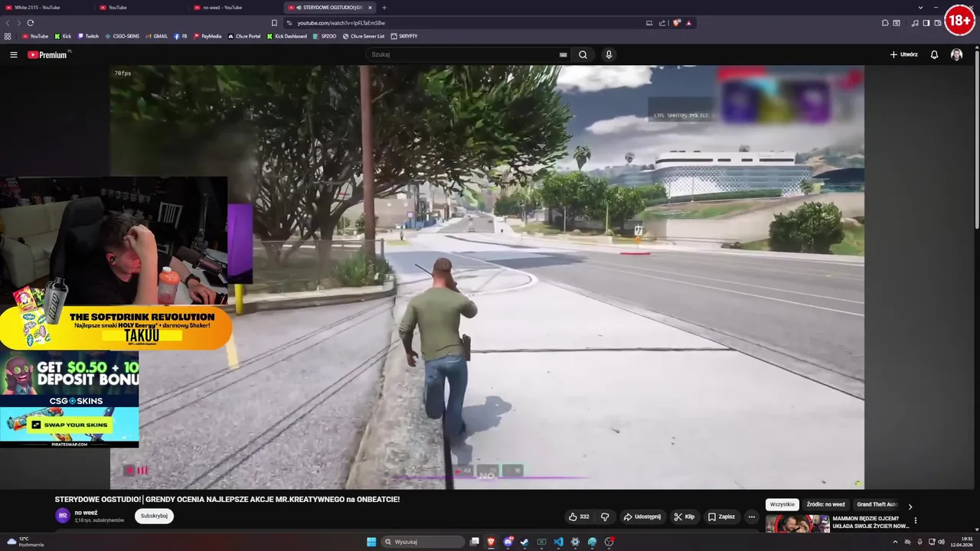Click the YouTube Premium logo
The height and width of the screenshot is (551, 980).
click(x=47, y=54)
